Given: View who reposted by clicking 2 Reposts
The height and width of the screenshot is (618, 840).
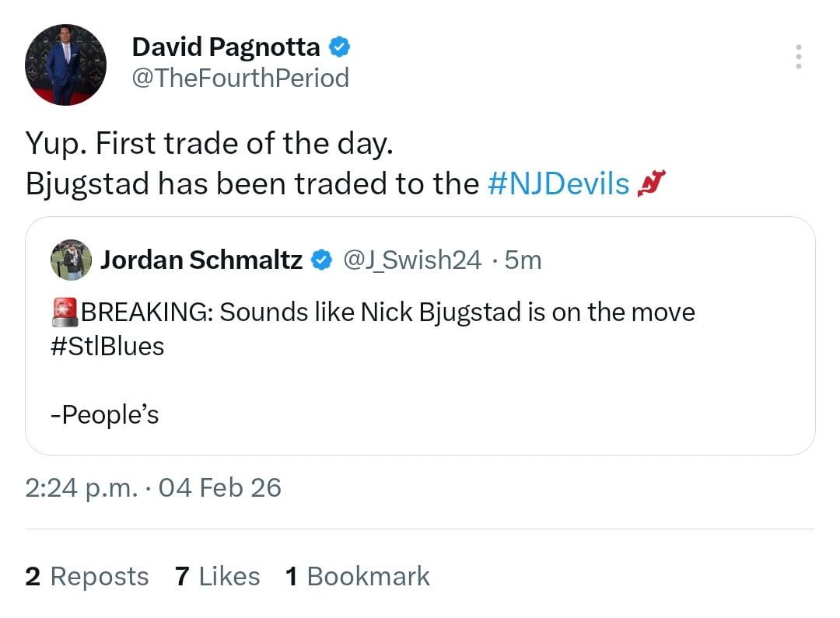Looking at the screenshot, I should click(x=86, y=576).
